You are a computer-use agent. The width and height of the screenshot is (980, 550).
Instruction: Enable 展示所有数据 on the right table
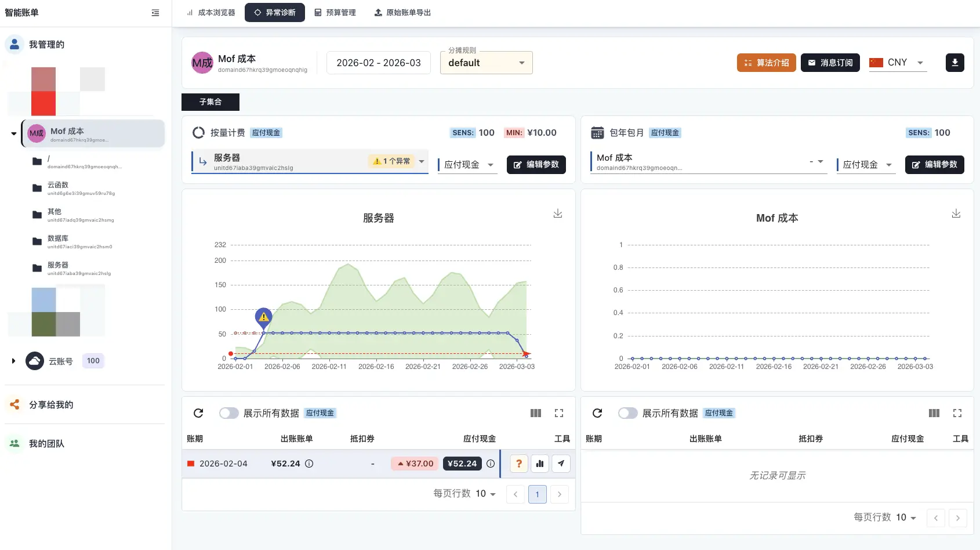pyautogui.click(x=627, y=413)
